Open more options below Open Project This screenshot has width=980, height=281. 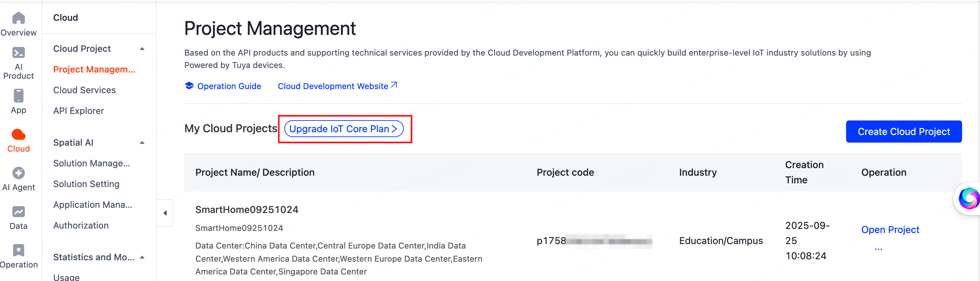(878, 249)
